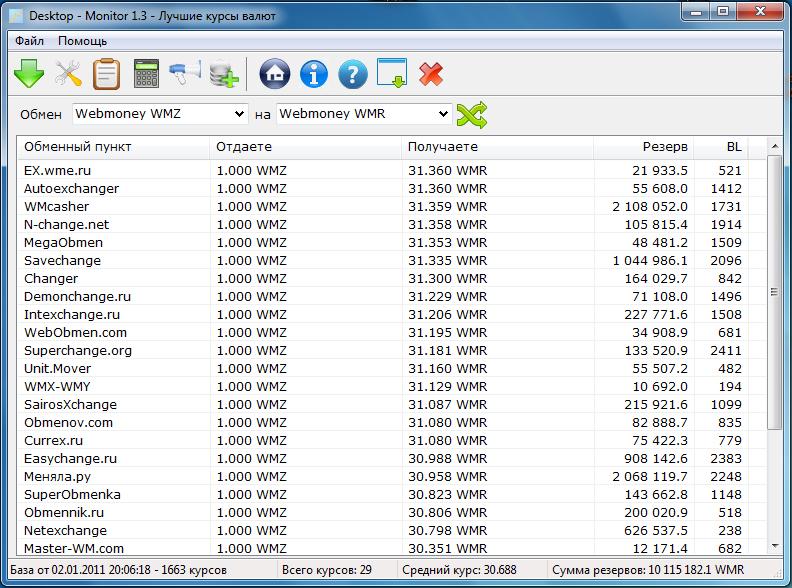
Task: Click the 1 044 986.1 reserve value
Action: coord(650,261)
